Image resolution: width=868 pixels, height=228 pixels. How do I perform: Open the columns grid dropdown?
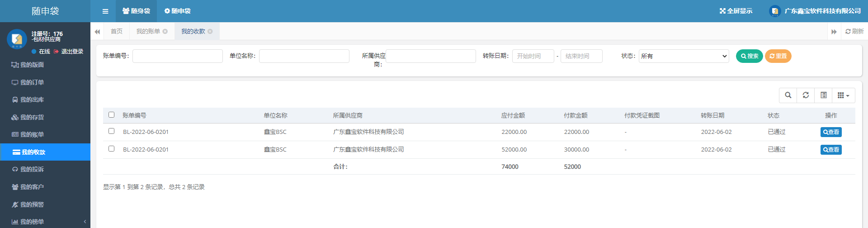tap(844, 95)
